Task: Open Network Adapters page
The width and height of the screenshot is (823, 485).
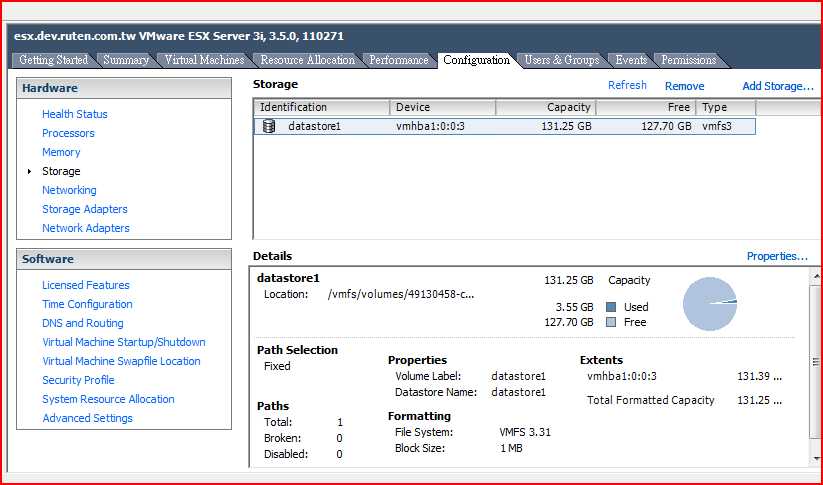Action: [86, 228]
